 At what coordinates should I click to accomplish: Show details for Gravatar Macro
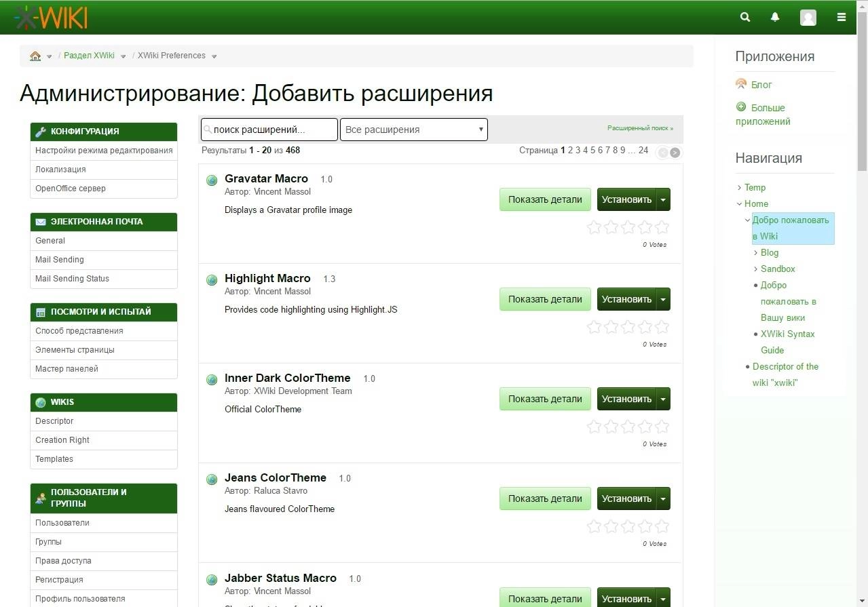tap(545, 199)
